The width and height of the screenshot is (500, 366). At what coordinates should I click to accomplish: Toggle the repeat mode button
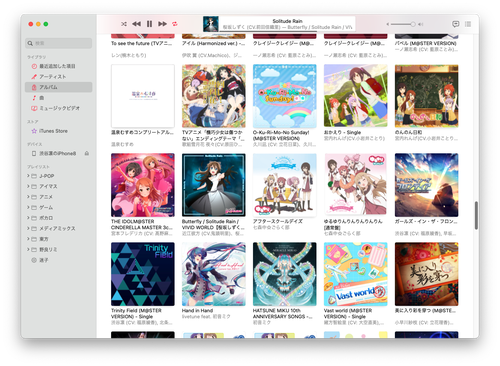pyautogui.click(x=175, y=24)
